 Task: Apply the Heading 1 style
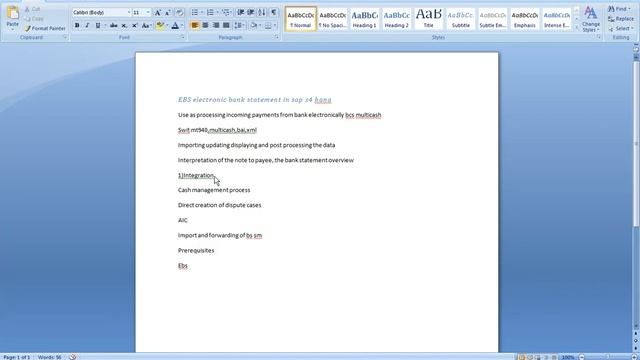coord(364,19)
